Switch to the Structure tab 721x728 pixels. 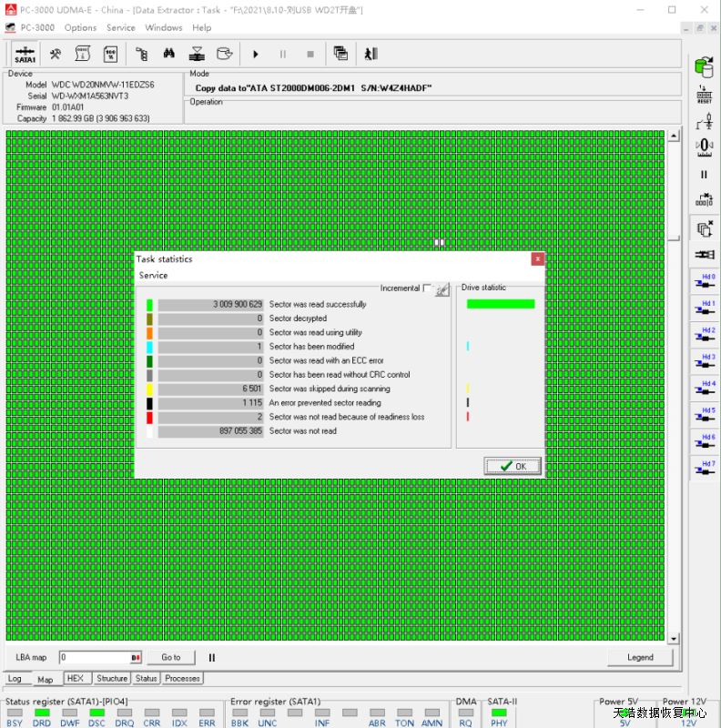click(x=112, y=678)
